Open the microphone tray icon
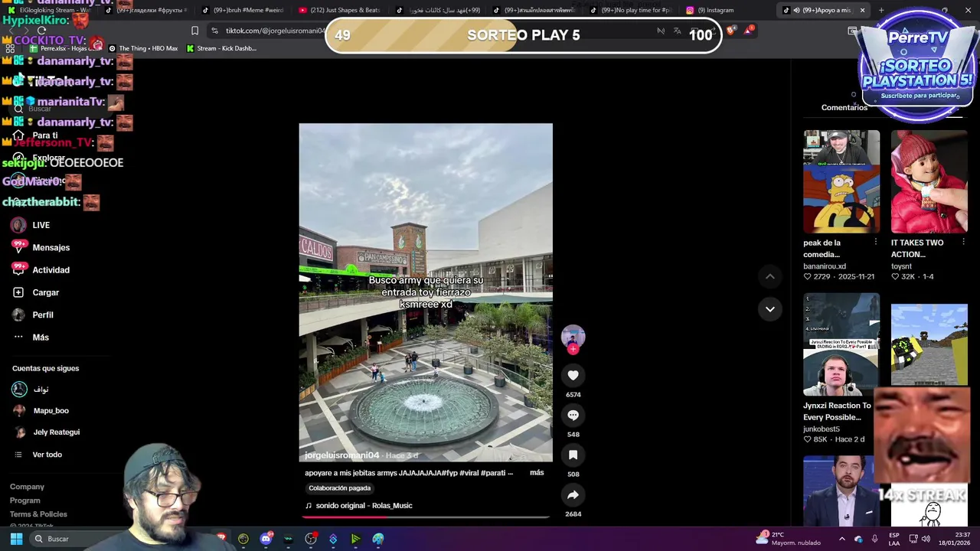 [874, 539]
